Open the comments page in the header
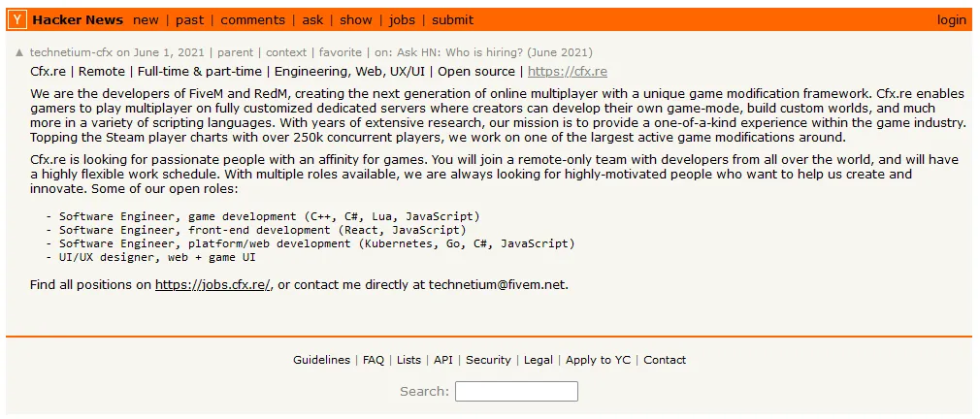980x419 pixels. [252, 20]
